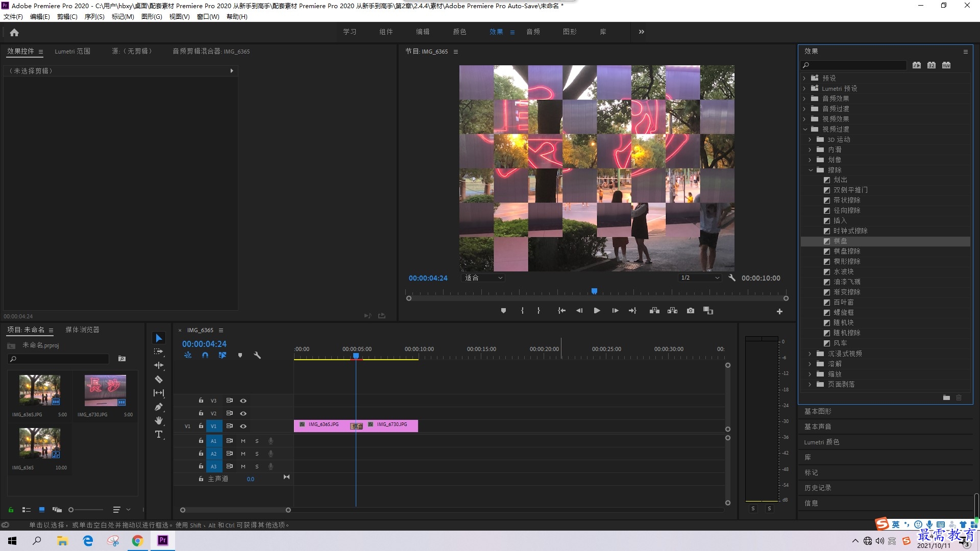The image size is (980, 551).
Task: Add marker in Program monitor
Action: point(503,311)
